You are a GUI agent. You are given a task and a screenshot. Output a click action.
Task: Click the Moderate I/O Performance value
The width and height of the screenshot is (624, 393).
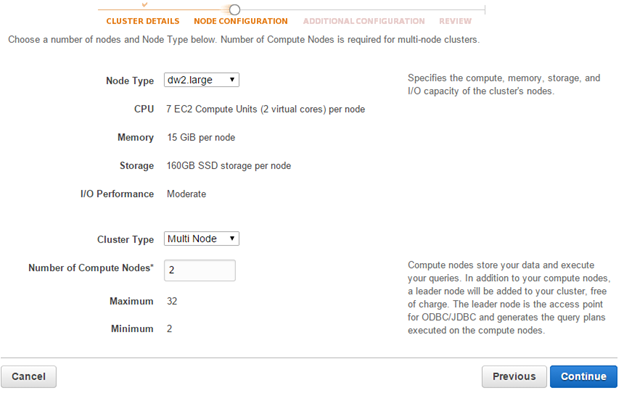pos(186,194)
